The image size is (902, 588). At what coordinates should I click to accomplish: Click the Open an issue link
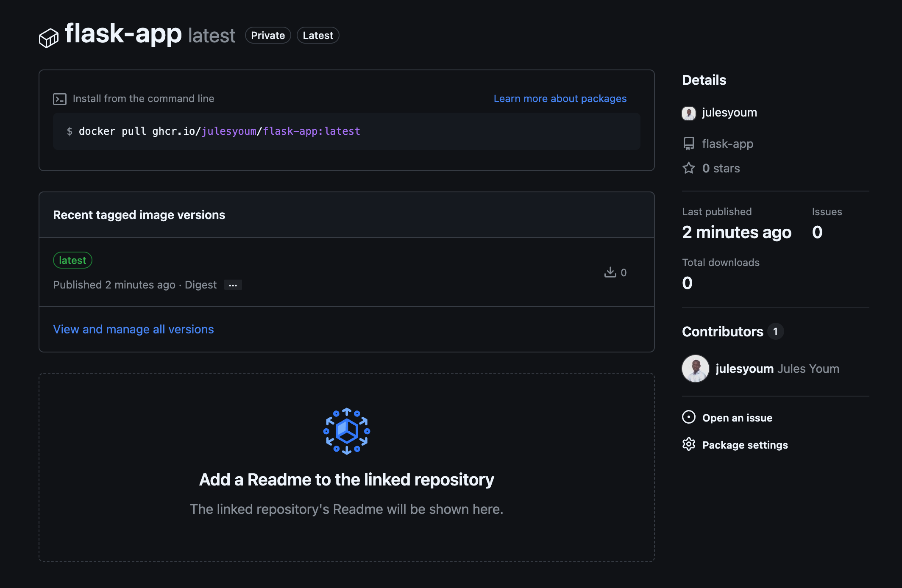(x=737, y=418)
